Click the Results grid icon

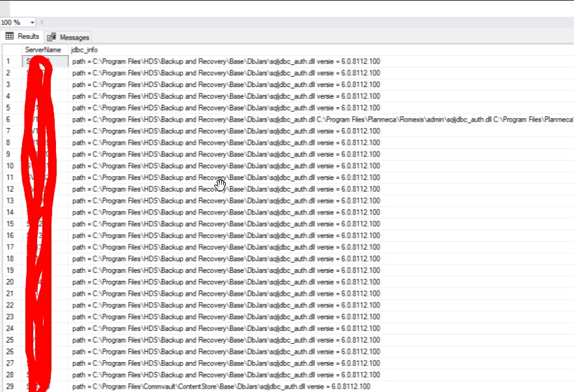(10, 36)
